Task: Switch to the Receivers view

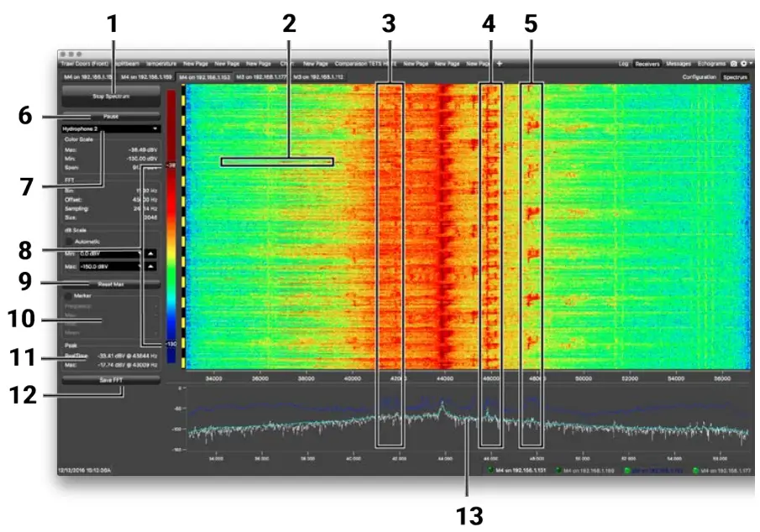Action: click(647, 64)
